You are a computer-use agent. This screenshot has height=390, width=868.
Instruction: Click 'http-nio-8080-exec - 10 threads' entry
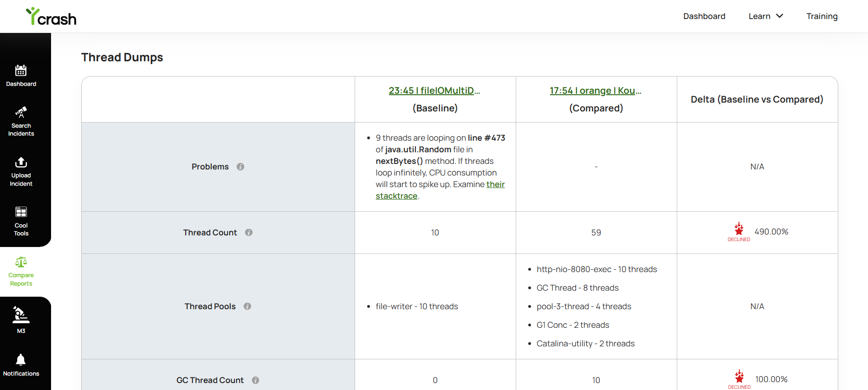pos(597,269)
